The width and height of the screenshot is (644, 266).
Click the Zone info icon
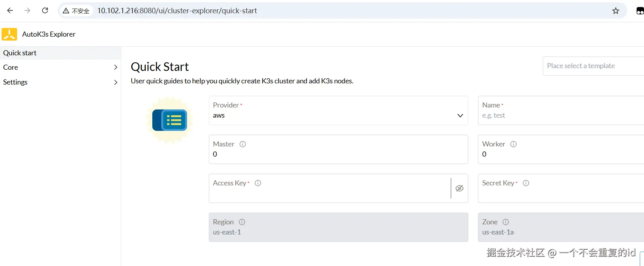click(506, 222)
